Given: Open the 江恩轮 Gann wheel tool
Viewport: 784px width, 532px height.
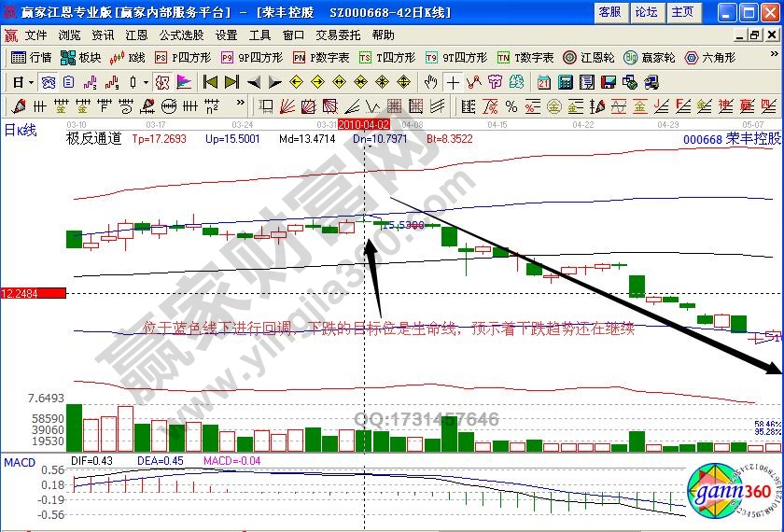Looking at the screenshot, I should coord(592,57).
